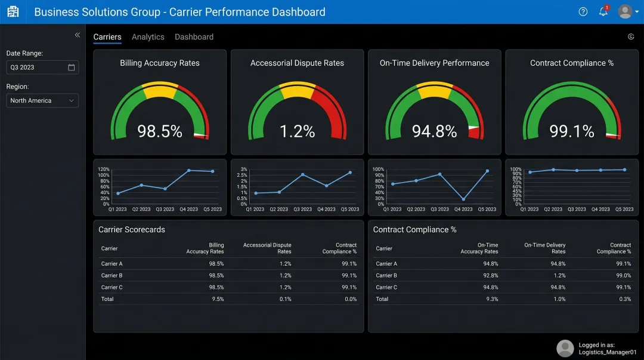Screen dimensions: 644x360
Task: Click the 99.1% gauge value
Action: tap(572, 131)
